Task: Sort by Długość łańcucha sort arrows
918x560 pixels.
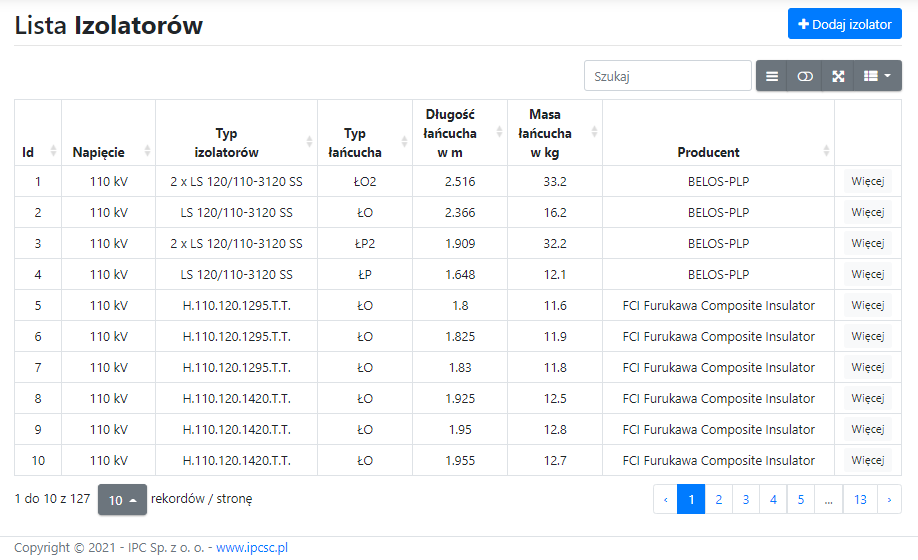Action: [498, 132]
